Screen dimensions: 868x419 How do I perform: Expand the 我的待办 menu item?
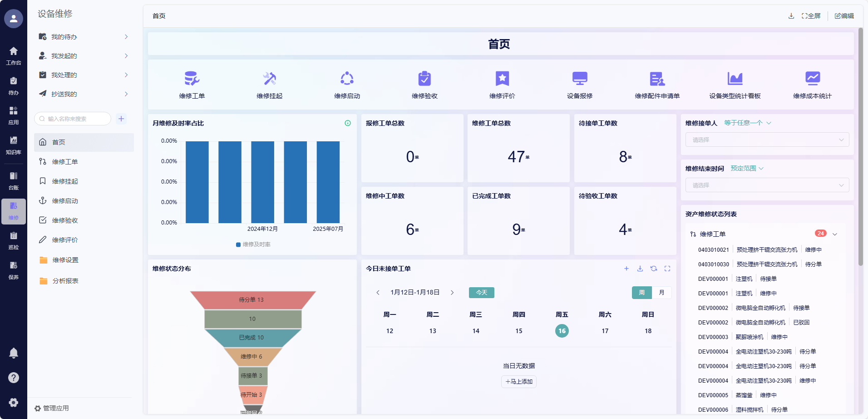tap(84, 37)
